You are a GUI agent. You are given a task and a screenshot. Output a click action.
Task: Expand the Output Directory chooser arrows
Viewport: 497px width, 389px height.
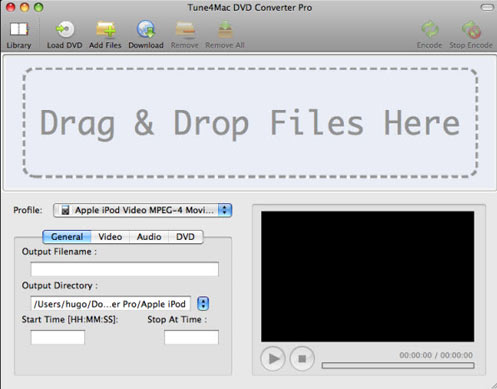point(203,304)
